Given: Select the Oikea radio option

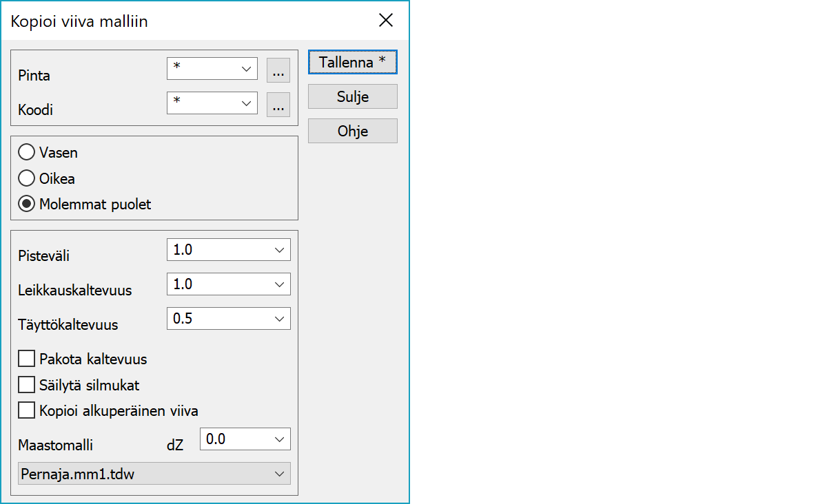Looking at the screenshot, I should pos(27,178).
